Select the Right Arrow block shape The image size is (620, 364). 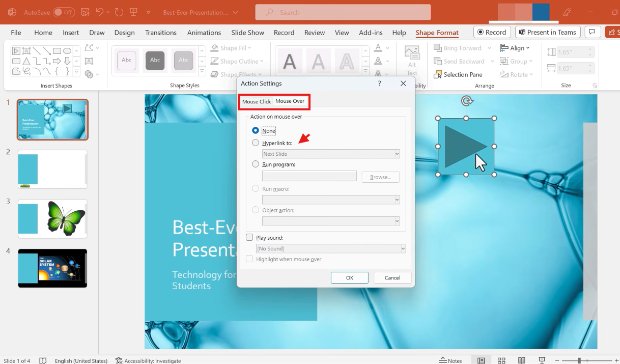57,61
